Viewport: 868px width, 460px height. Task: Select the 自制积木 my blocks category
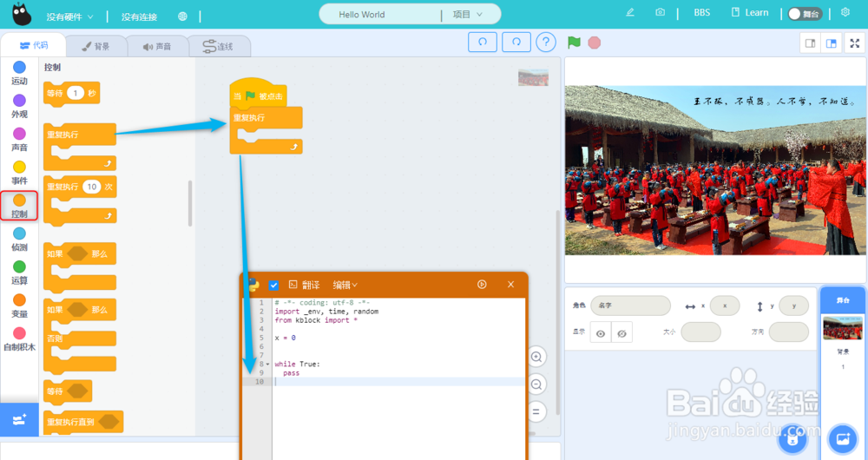tap(19, 338)
